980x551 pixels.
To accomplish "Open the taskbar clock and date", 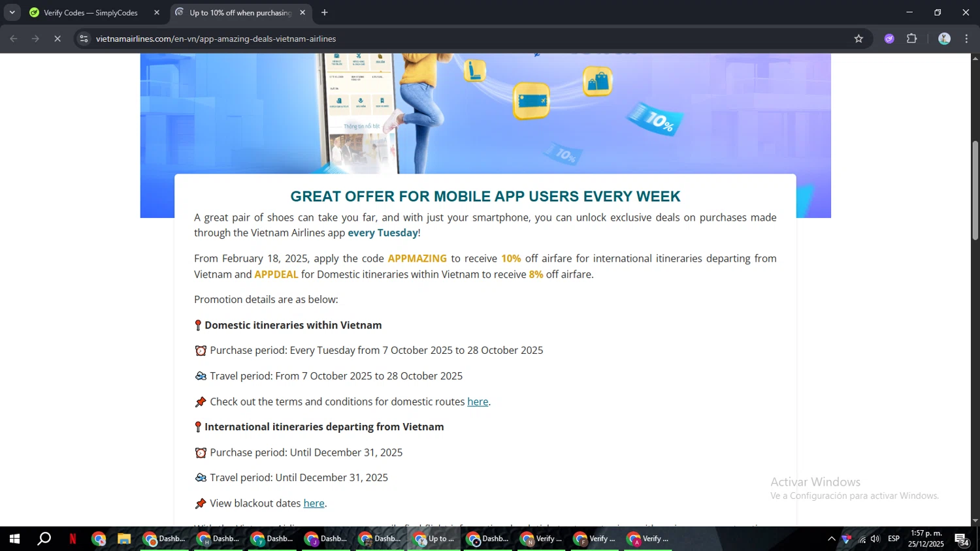I will [926, 539].
